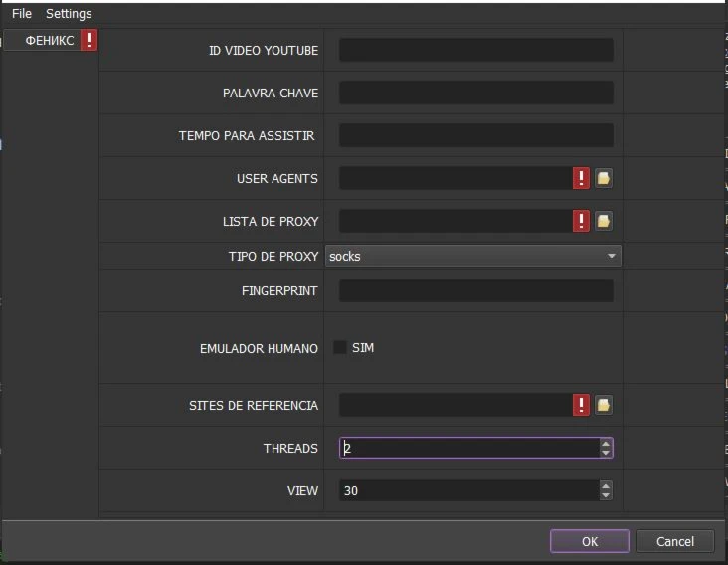
Task: Click the THREADS number field
Action: point(469,448)
